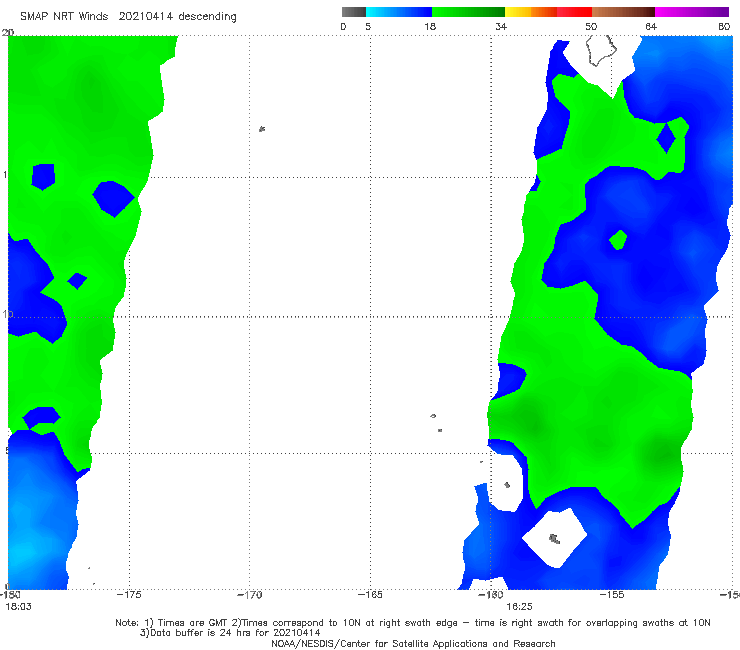Click the gray segment of the color bar
Screen dimensions: 740x650
354,12
